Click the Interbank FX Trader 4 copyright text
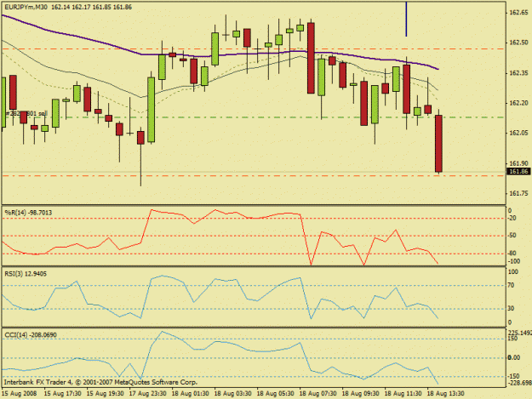The height and width of the screenshot is (399, 532). click(100, 382)
